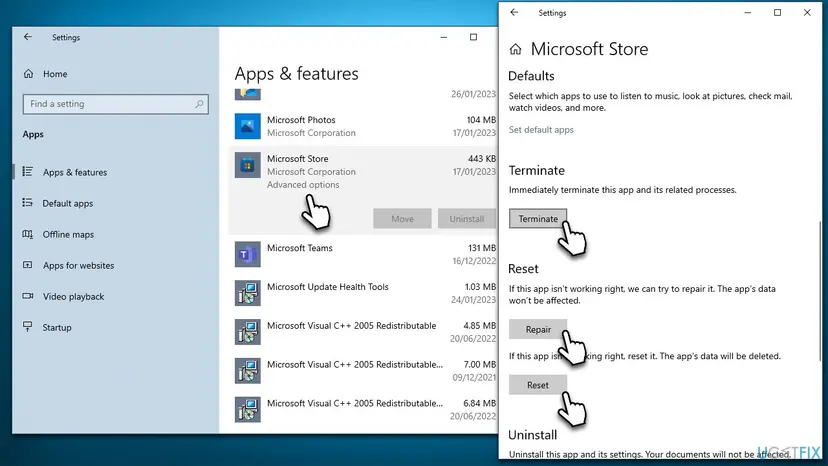Click the Microsoft Teams app icon
Screen dimensions: 828x466
point(248,255)
